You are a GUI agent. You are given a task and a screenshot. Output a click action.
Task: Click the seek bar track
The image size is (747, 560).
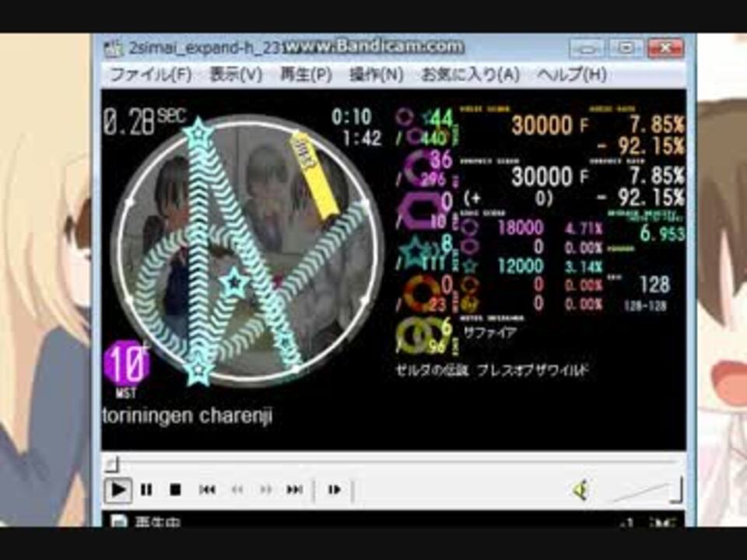pos(394,462)
